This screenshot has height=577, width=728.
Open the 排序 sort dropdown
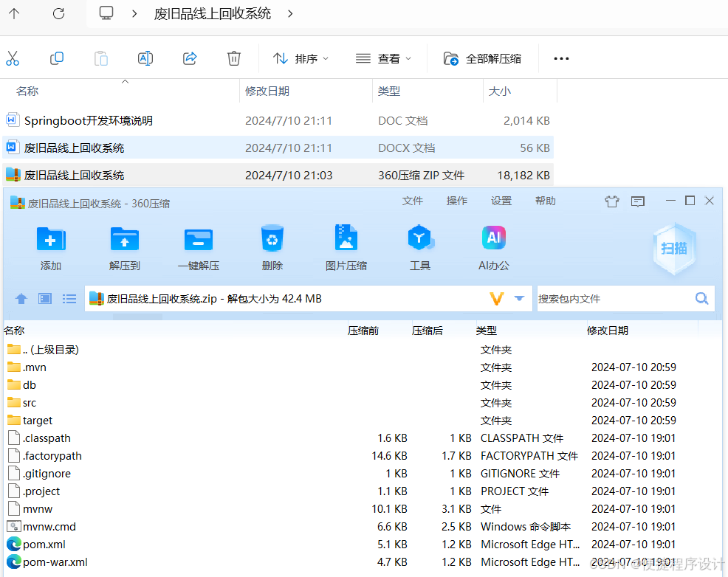tap(301, 58)
